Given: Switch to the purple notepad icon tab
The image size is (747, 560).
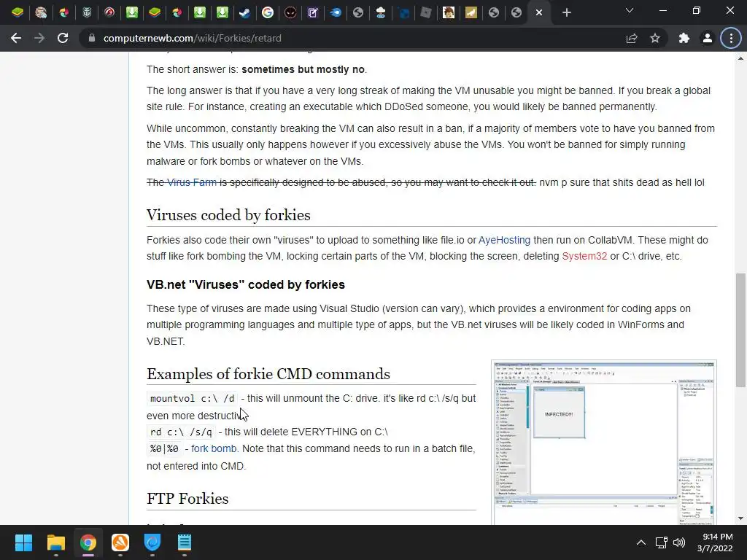Looking at the screenshot, I should 313,12.
